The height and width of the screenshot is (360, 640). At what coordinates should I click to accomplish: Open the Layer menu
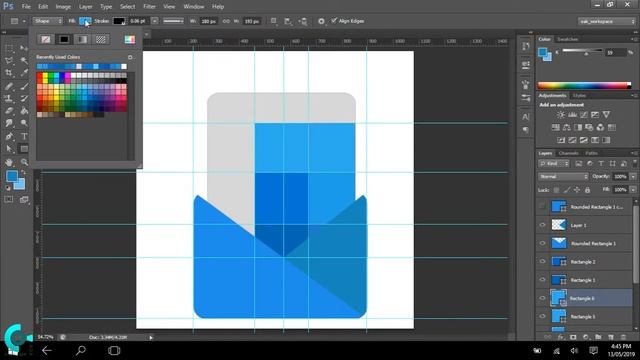tap(85, 7)
